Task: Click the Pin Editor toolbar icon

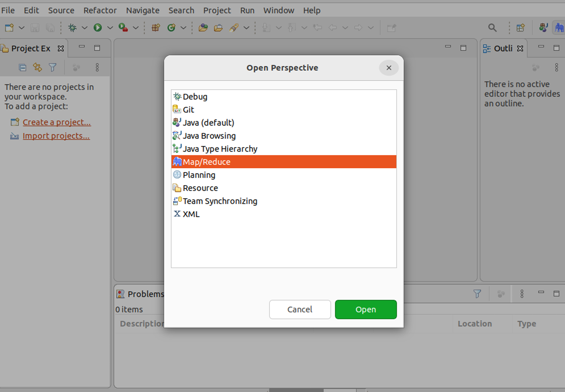Action: point(391,28)
